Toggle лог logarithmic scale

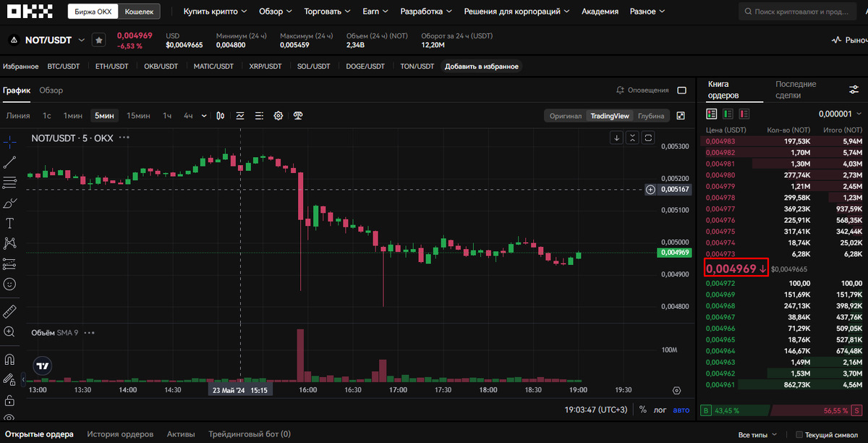tap(660, 410)
